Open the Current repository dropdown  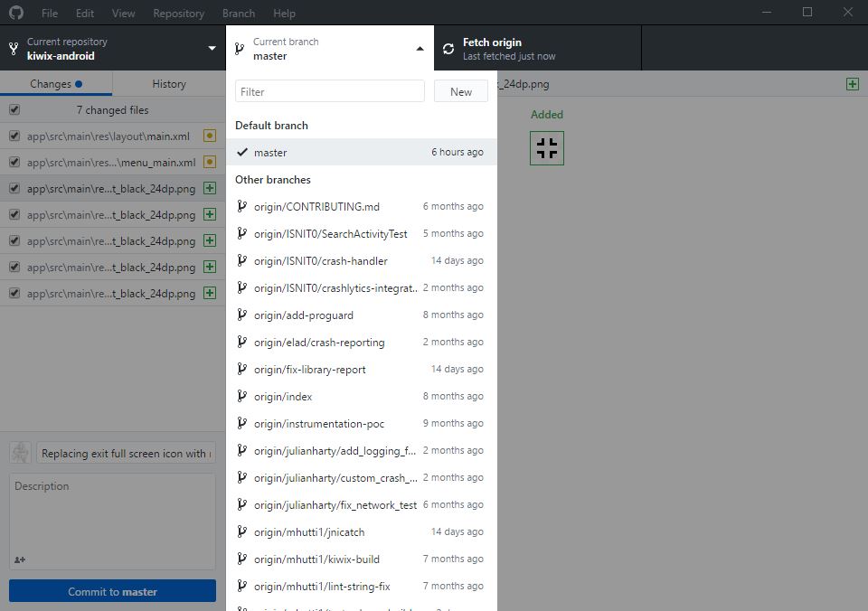(112, 49)
